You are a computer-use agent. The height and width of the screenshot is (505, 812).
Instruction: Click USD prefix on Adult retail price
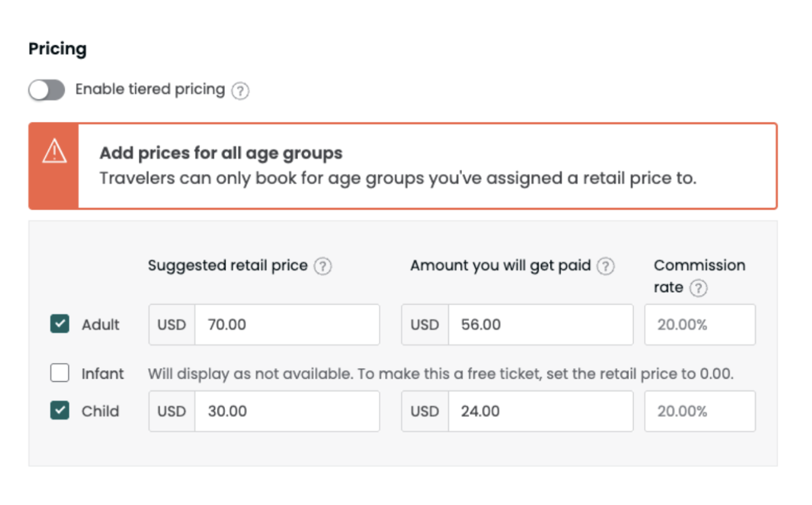(172, 325)
